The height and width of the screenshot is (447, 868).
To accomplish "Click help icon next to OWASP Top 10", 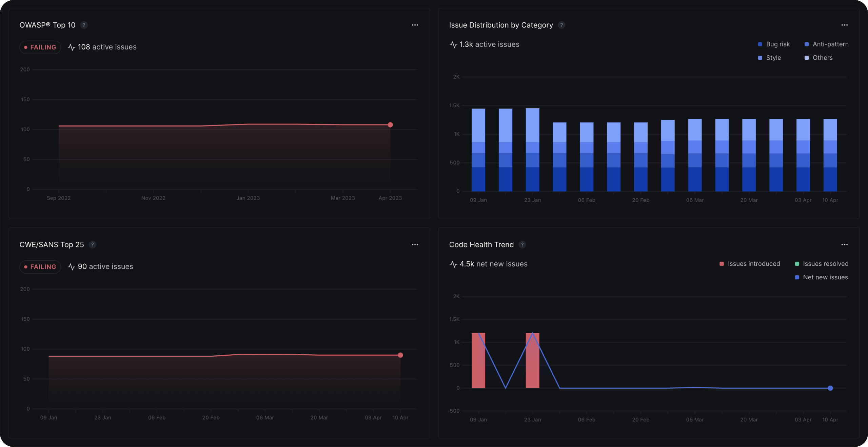I will pyautogui.click(x=84, y=25).
